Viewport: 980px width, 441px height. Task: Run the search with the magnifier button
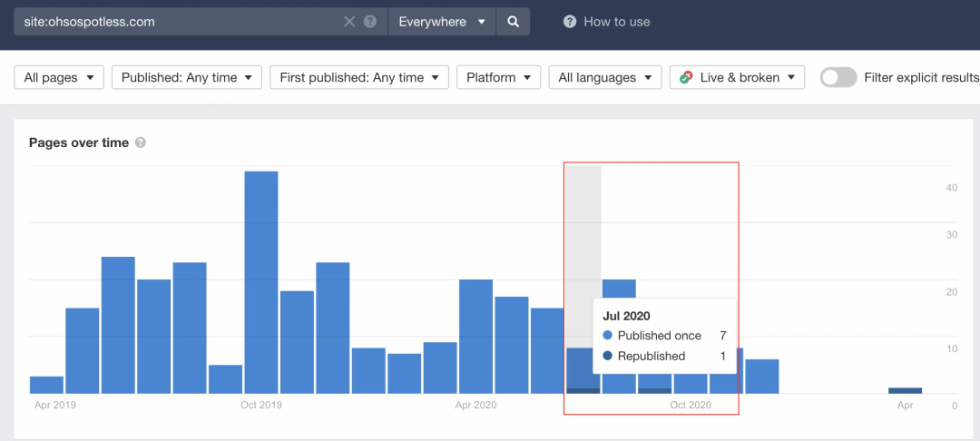pos(513,22)
